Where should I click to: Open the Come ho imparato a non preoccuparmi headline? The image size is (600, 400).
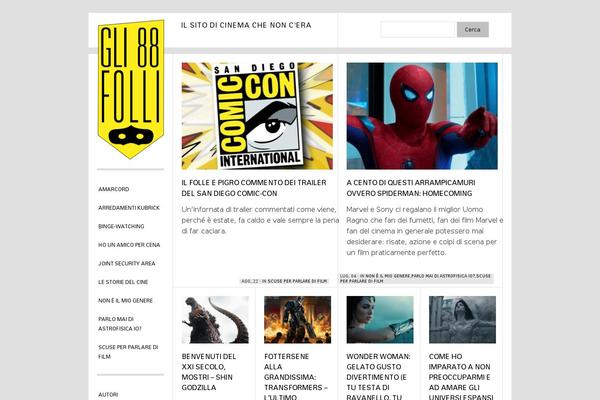click(461, 377)
